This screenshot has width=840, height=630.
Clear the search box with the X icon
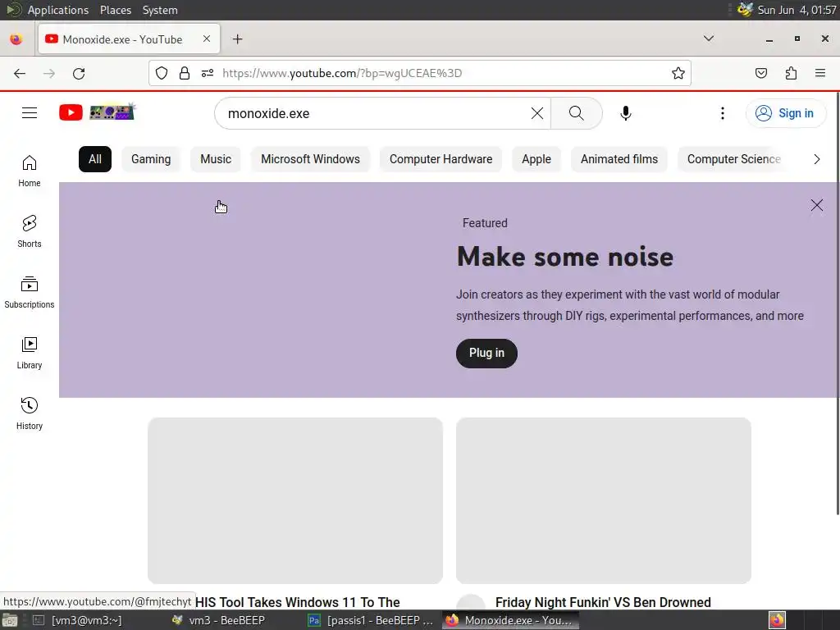(x=536, y=113)
